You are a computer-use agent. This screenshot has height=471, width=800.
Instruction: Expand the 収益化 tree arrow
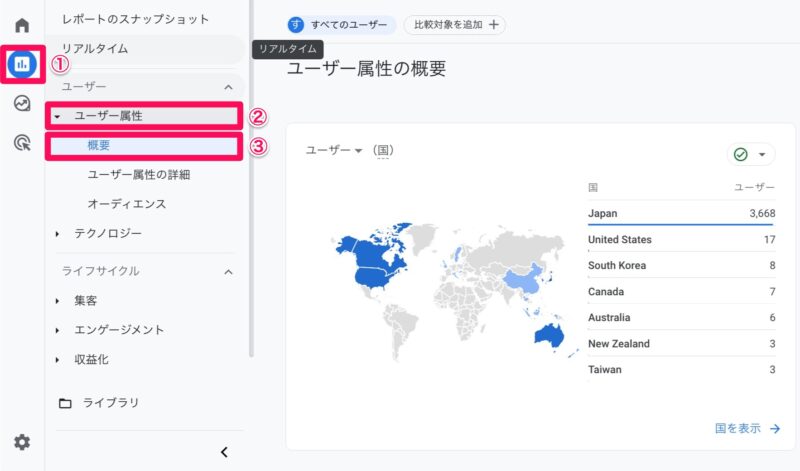click(x=57, y=360)
